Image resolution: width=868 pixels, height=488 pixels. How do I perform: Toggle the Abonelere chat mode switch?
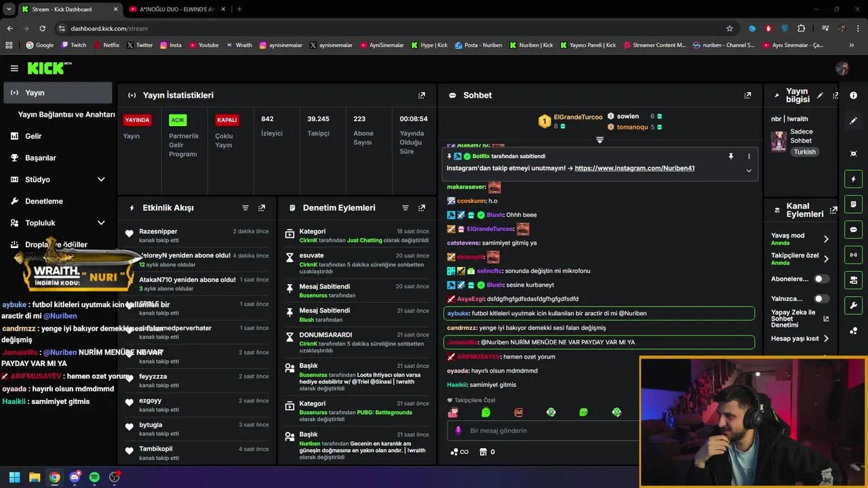pos(821,279)
